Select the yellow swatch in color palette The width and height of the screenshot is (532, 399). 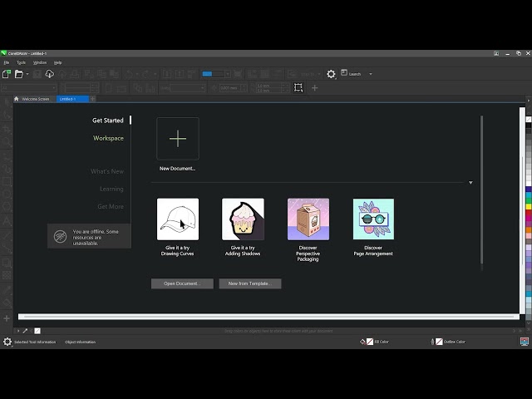click(529, 206)
